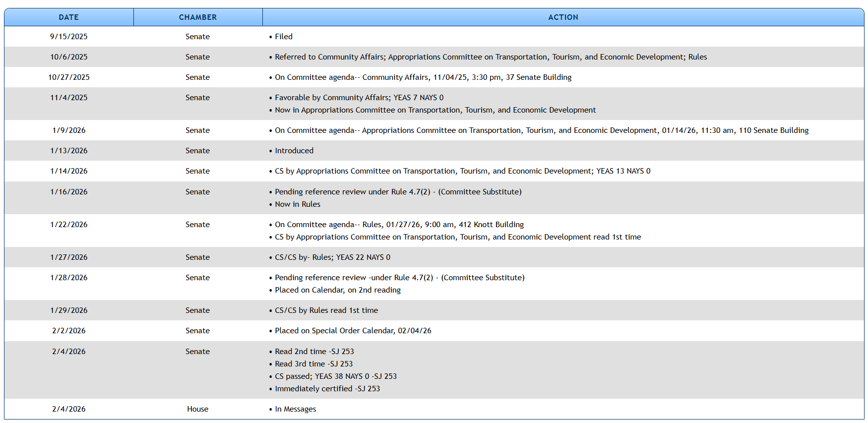Click the 1/14/2026 date cell
The height and width of the screenshot is (423, 868).
(x=68, y=171)
